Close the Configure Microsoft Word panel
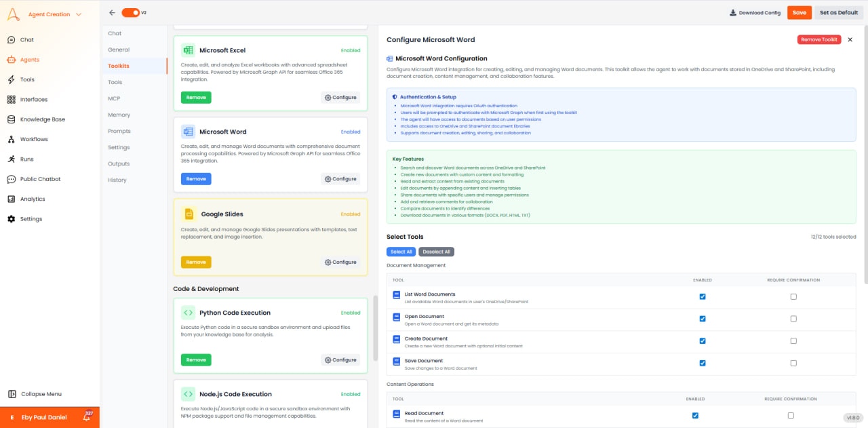The width and height of the screenshot is (868, 428). click(850, 40)
